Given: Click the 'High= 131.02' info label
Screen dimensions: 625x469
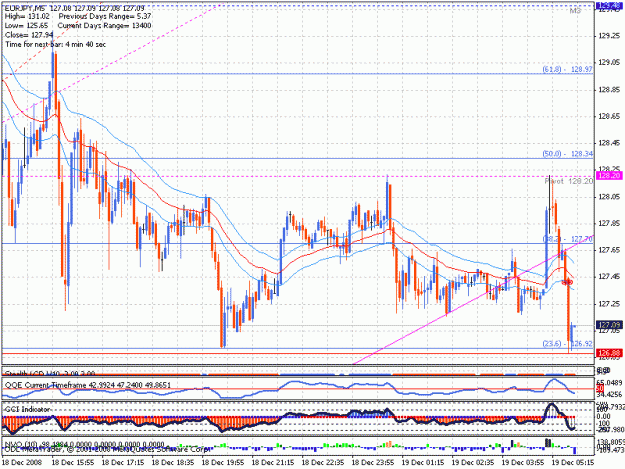Looking at the screenshot, I should click(x=28, y=17).
